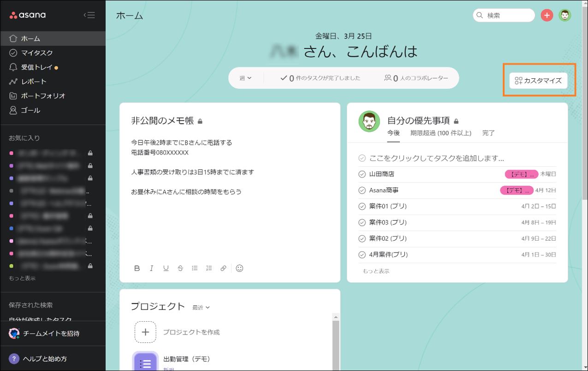
Task: Open the emoji picker in the memo
Action: tap(239, 268)
